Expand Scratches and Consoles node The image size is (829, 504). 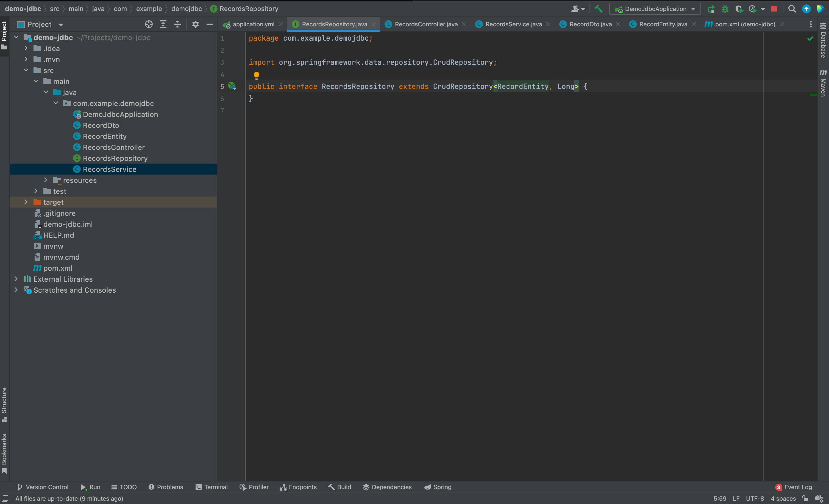point(16,290)
